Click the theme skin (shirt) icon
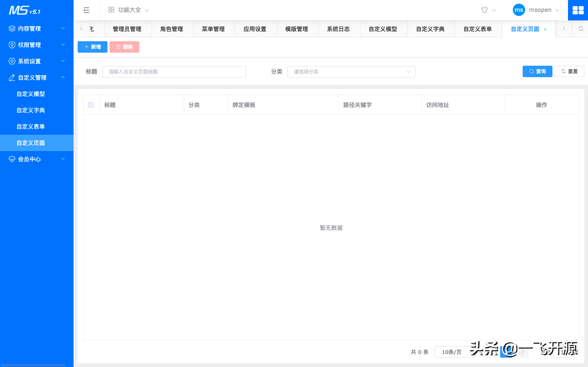588x367 pixels. 485,10
